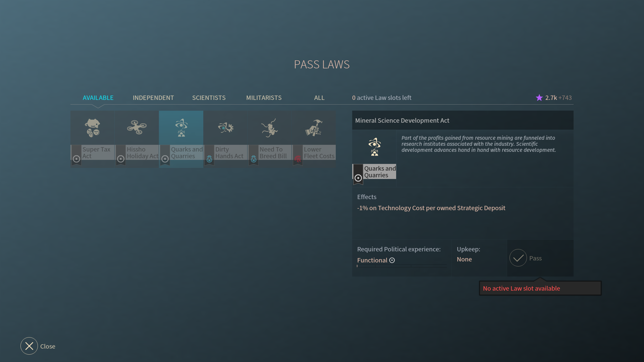Image resolution: width=644 pixels, height=362 pixels.
Task: Click the Functional political experience circle icon
Action: 392,260
